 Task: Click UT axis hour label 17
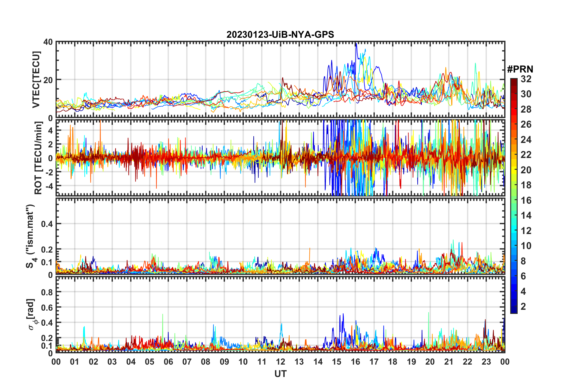(x=374, y=362)
